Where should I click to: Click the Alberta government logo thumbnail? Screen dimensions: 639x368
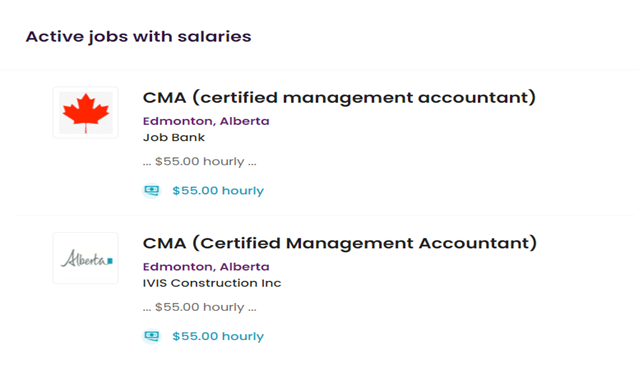point(86,258)
